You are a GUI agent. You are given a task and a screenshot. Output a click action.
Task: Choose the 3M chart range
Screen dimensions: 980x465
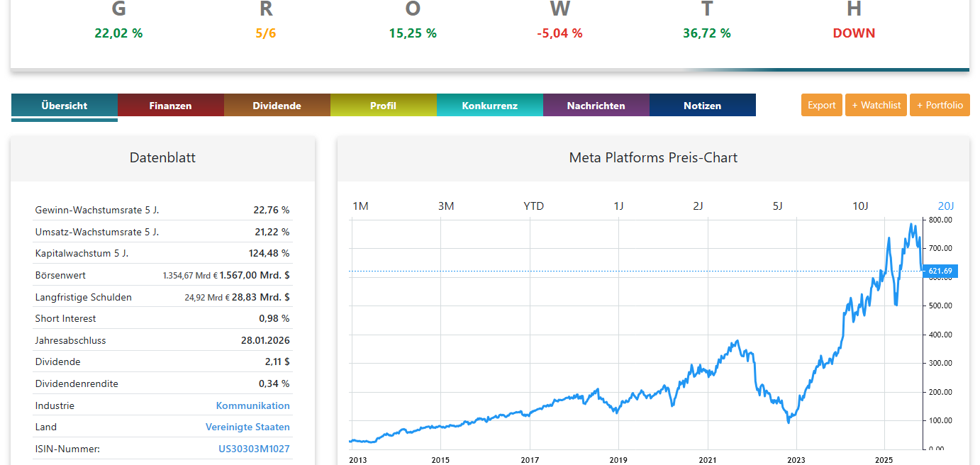446,206
